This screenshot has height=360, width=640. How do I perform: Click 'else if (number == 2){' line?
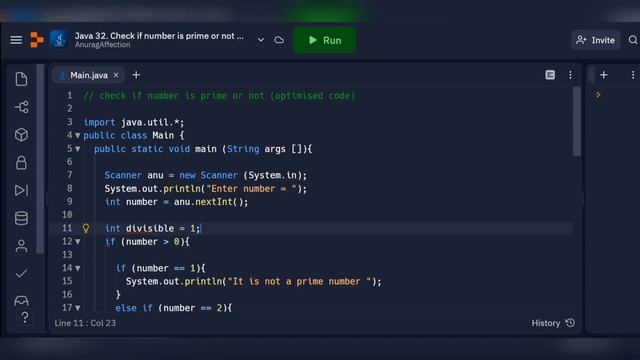click(173, 308)
